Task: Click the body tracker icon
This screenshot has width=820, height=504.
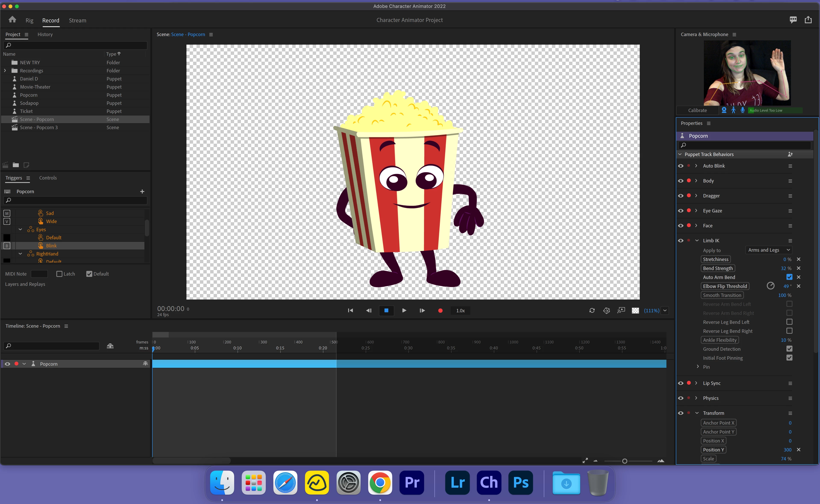Action: point(733,110)
